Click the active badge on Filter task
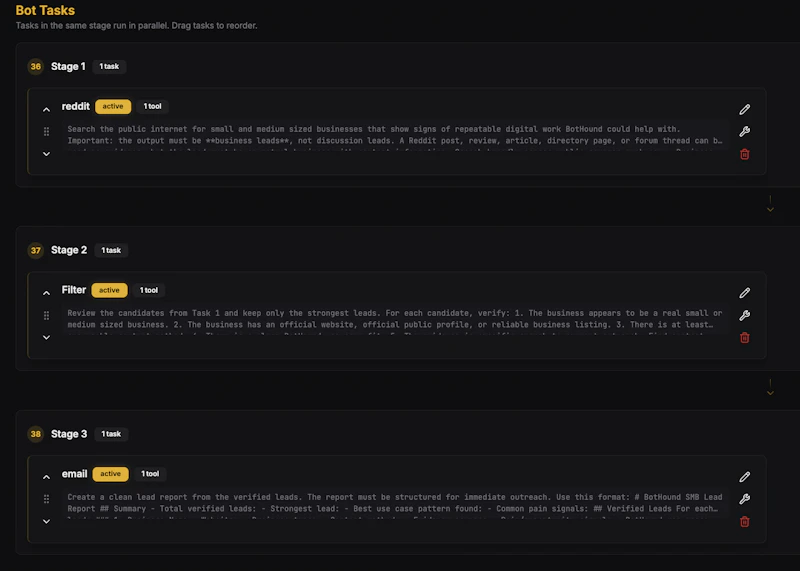Viewport: 800px width, 571px height. (109, 290)
